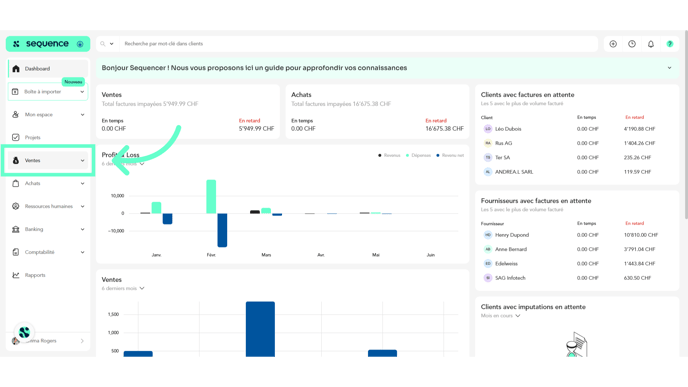Open the clock history icon
The height and width of the screenshot is (387, 688).
point(632,44)
